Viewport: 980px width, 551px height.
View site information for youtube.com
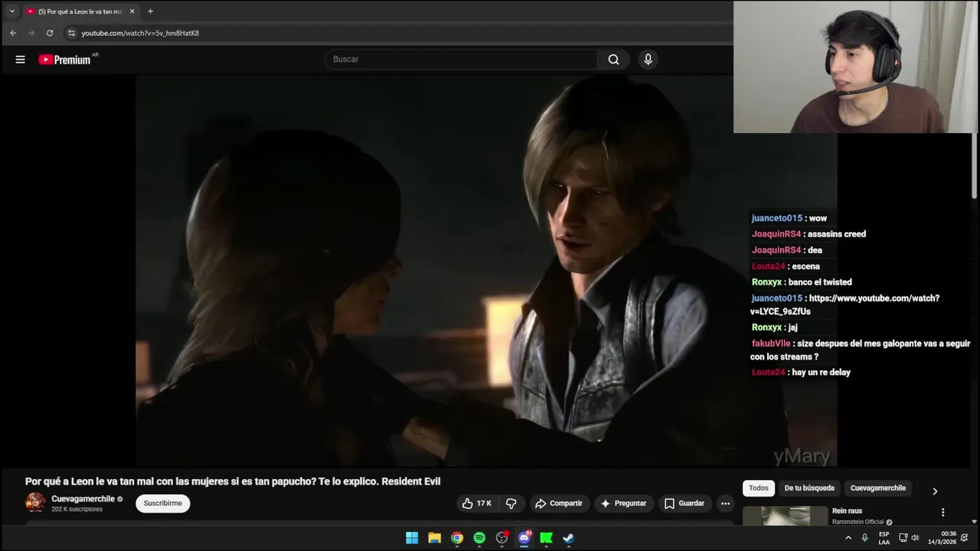tap(71, 33)
